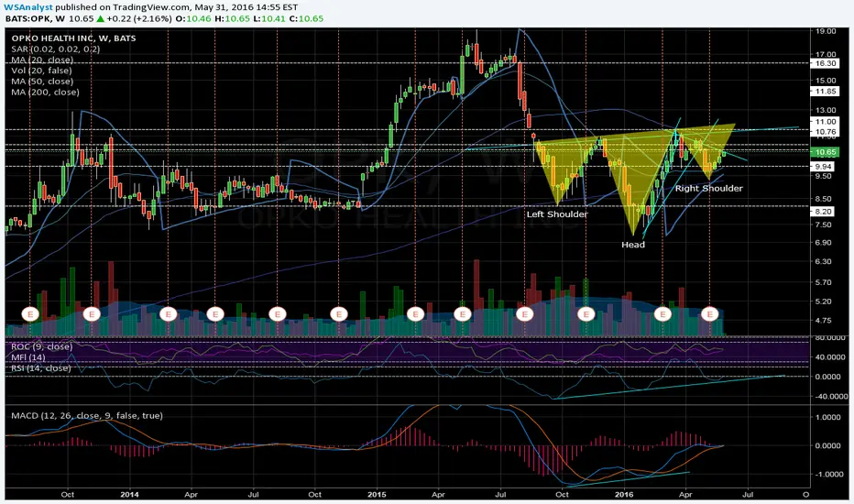The height and width of the screenshot is (504, 854).
Task: Click the 10.76 price level tag
Action: (824, 132)
